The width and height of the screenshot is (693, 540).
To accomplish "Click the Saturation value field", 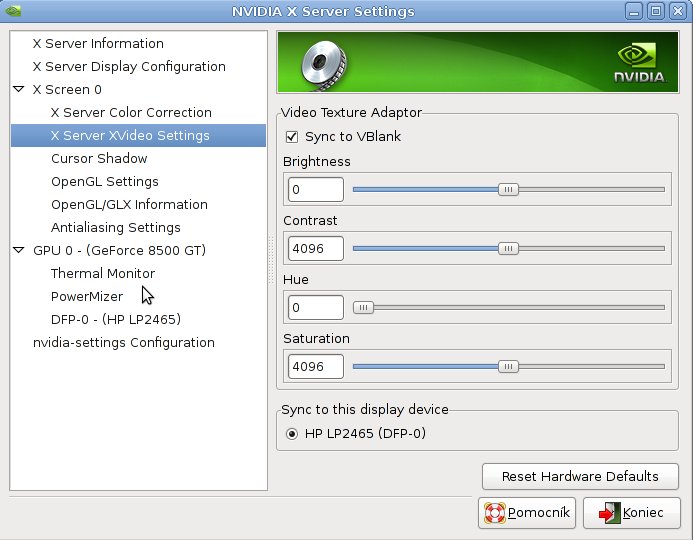I will pyautogui.click(x=316, y=366).
